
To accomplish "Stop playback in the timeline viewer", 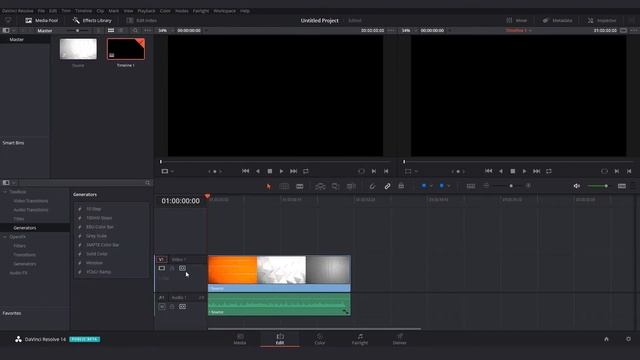I will 513,171.
